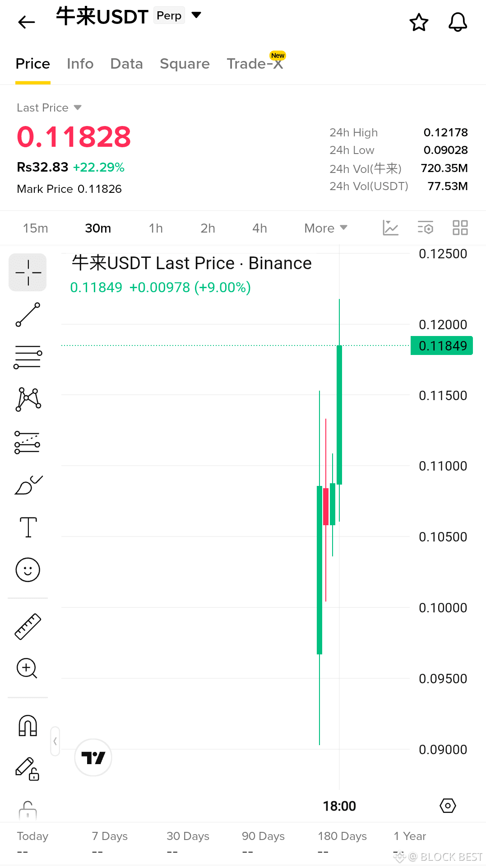Open the Trade-X tab

pos(255,64)
